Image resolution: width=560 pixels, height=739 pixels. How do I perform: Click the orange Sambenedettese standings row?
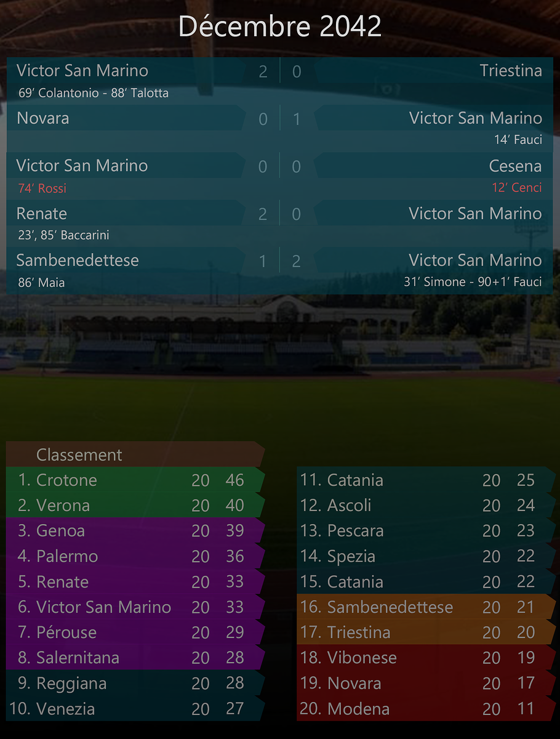pos(426,607)
